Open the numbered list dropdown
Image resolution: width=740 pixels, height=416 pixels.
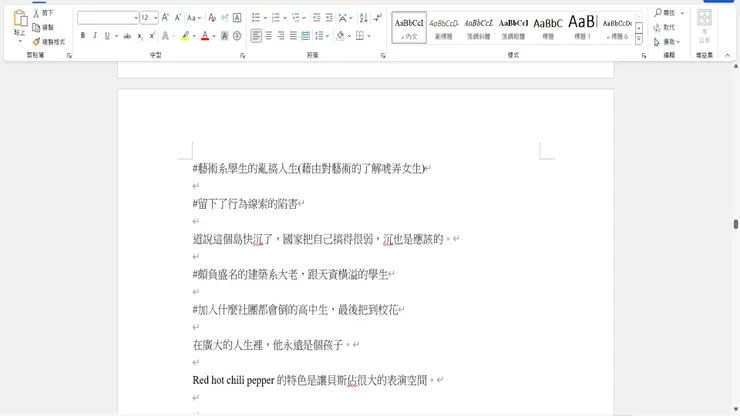285,17
